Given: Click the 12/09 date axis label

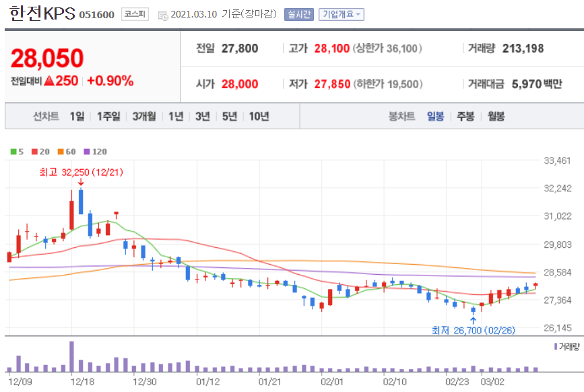Looking at the screenshot, I should [x=20, y=382].
